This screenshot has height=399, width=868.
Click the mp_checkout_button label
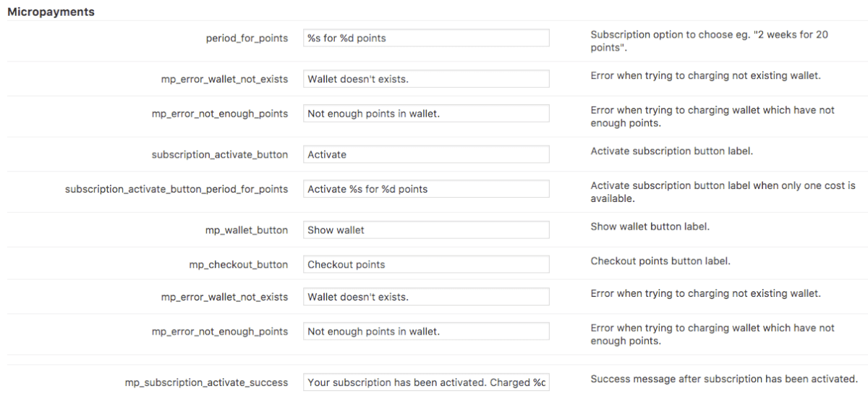238,265
